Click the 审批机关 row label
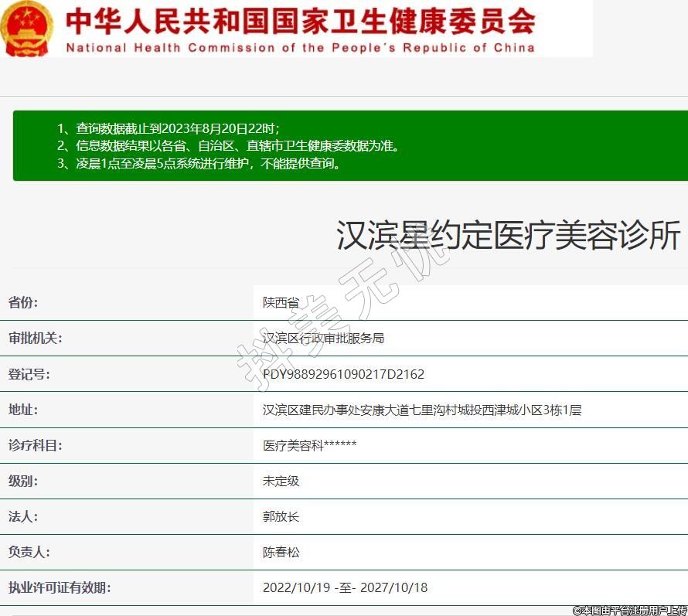Image resolution: width=688 pixels, height=616 pixels. (x=35, y=338)
